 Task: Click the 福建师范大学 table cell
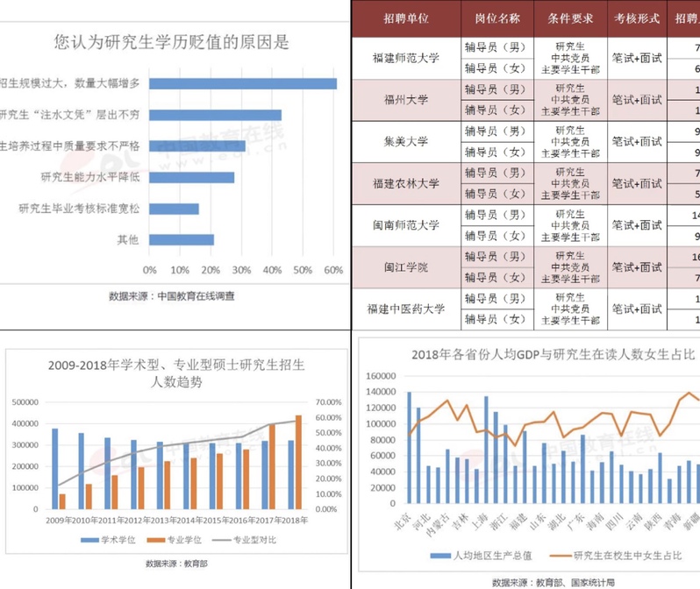pos(406,58)
